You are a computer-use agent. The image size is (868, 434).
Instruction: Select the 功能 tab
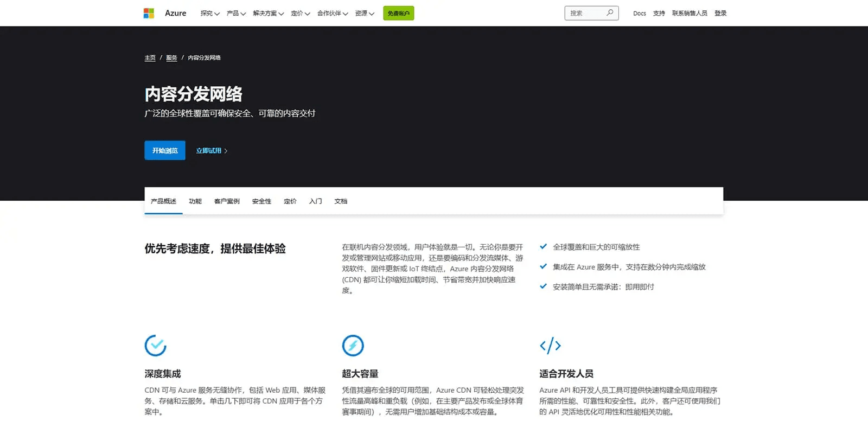click(x=195, y=201)
